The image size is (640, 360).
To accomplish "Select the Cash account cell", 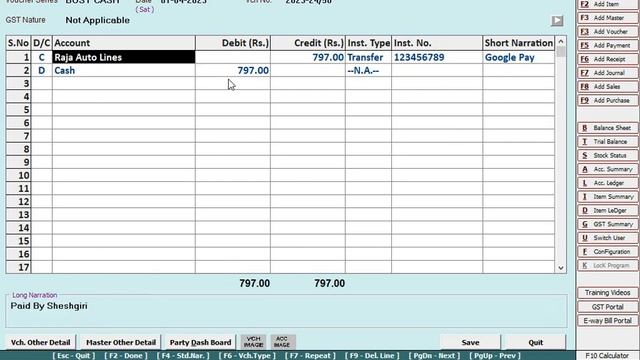I will click(124, 71).
